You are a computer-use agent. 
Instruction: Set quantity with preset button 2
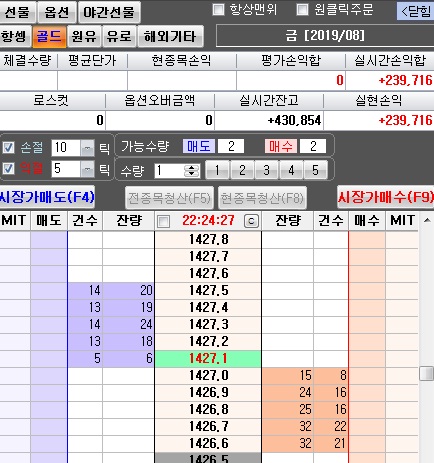point(242,170)
